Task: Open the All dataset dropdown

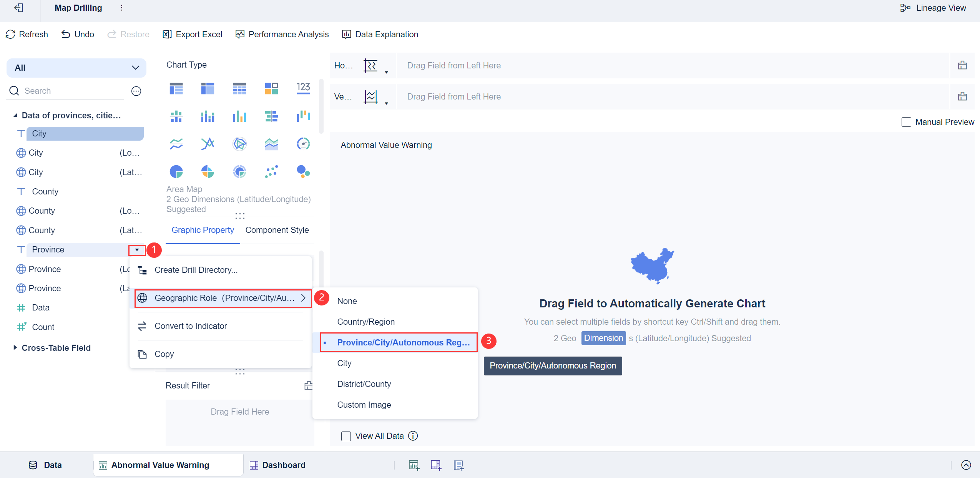Action: click(x=76, y=68)
